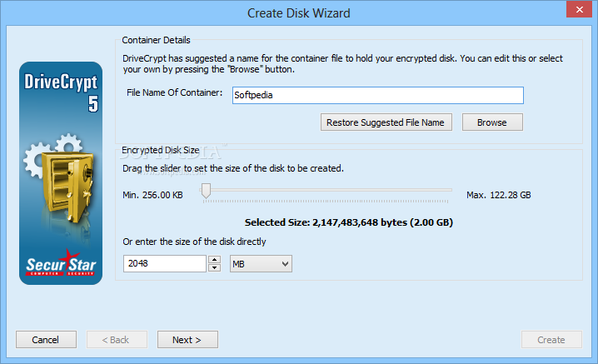The image size is (598, 364).
Task: Close the Create Disk Wizard window
Action: coord(579,9)
